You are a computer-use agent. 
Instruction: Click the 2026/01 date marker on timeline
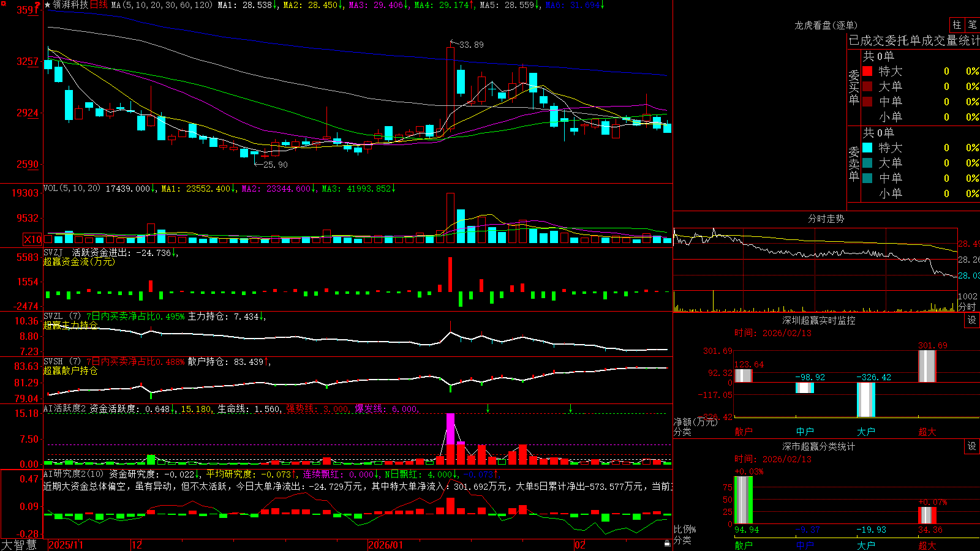point(385,545)
